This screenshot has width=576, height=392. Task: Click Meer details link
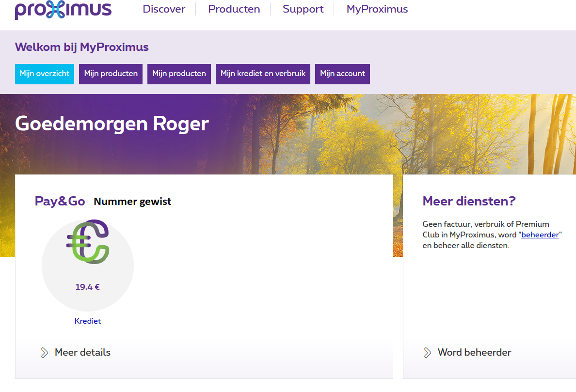82,352
